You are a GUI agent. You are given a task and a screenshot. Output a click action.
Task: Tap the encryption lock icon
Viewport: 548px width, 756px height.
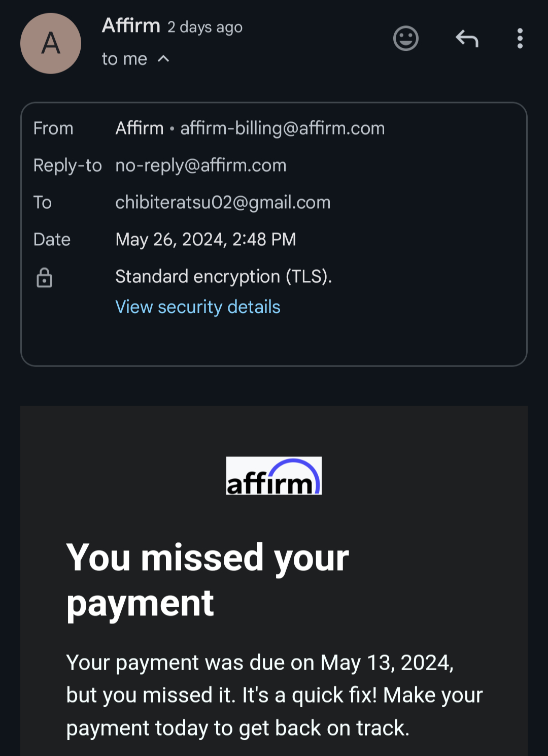(x=45, y=278)
